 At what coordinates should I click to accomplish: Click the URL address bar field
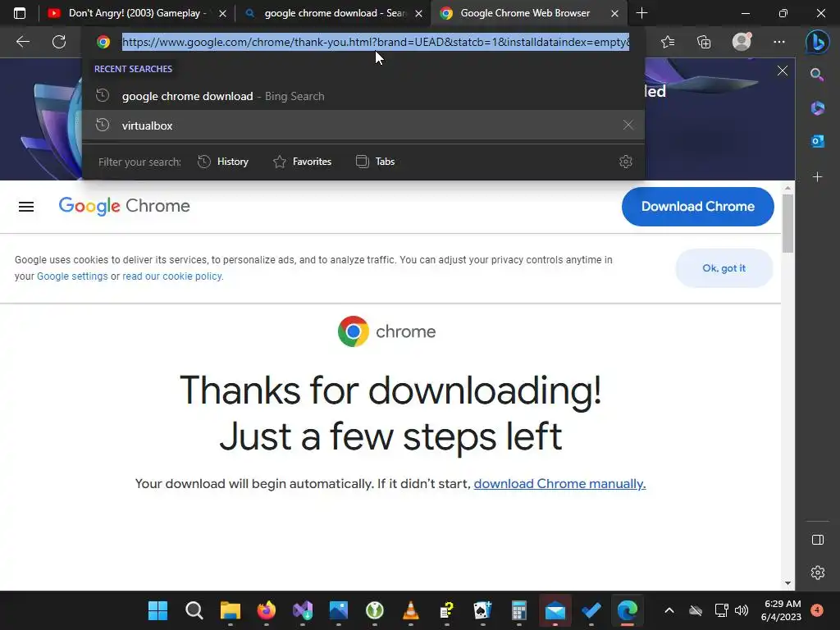point(376,42)
